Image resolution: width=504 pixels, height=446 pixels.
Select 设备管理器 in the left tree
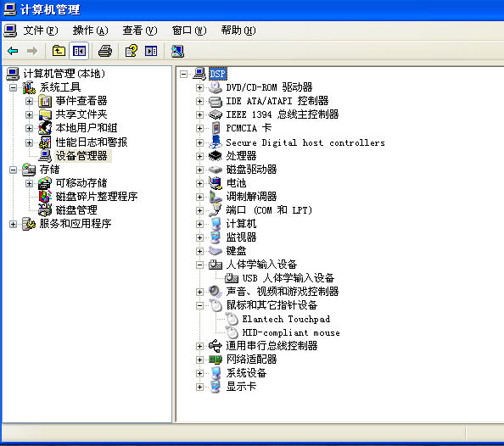81,156
